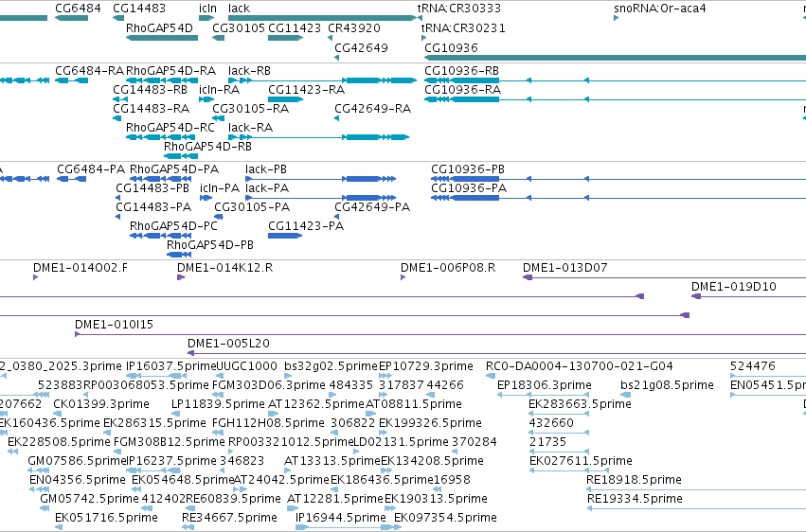Select clone DME1-010I15
Viewport: 806px width, 532px height.
click(114, 325)
